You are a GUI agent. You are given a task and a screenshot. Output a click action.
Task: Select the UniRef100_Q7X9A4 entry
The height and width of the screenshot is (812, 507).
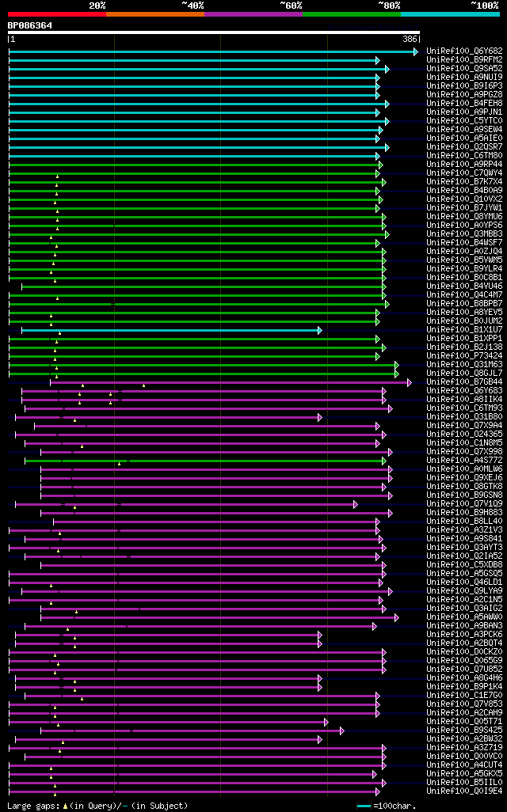(464, 426)
